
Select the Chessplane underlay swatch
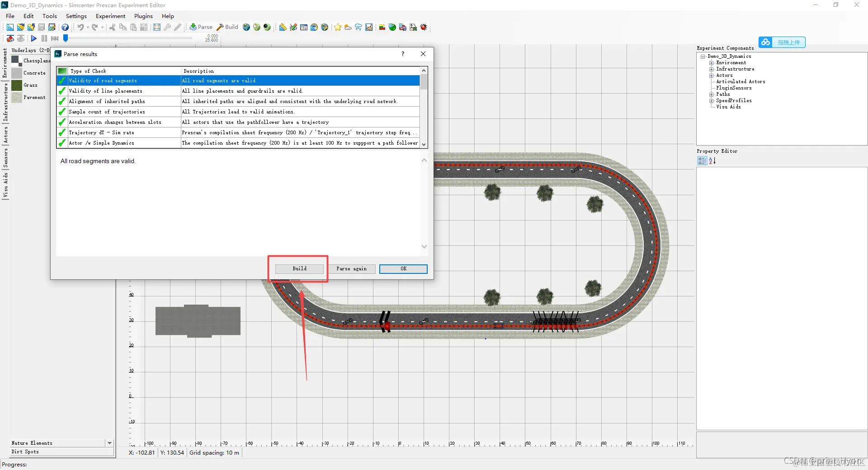pyautogui.click(x=17, y=61)
